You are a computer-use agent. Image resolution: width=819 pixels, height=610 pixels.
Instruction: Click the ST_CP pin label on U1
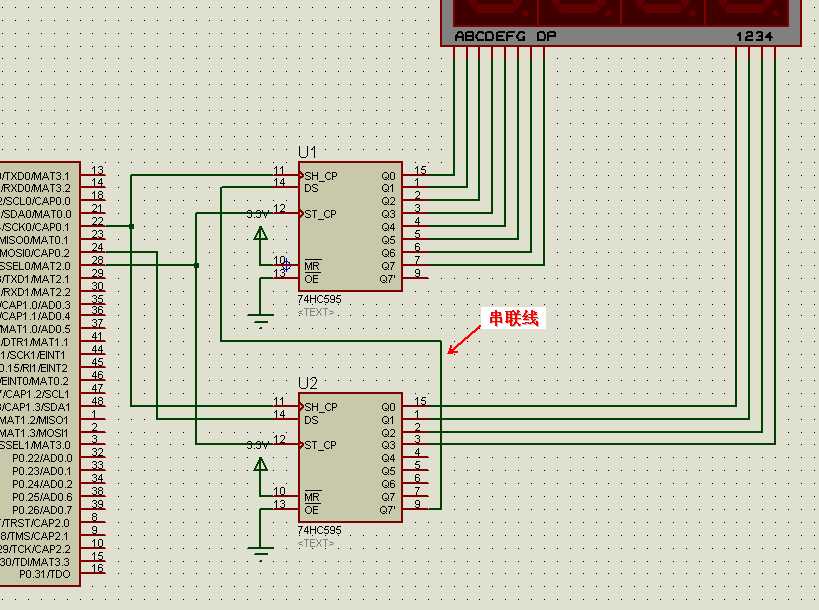point(320,214)
